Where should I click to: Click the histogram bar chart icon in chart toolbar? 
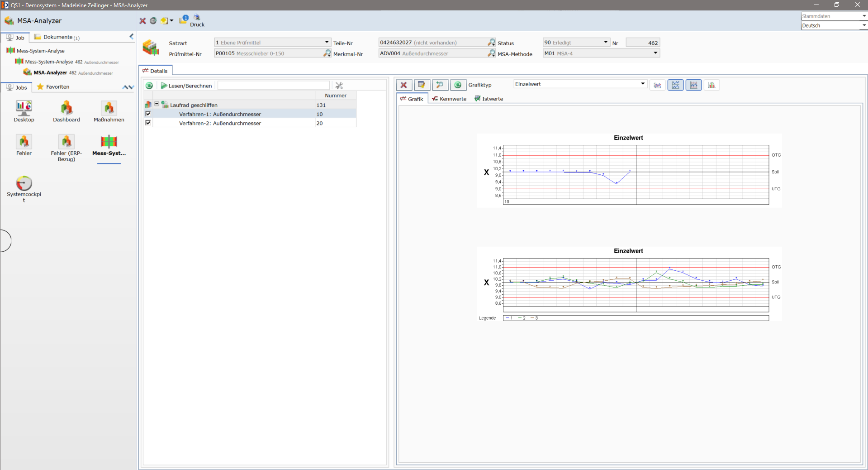click(711, 85)
